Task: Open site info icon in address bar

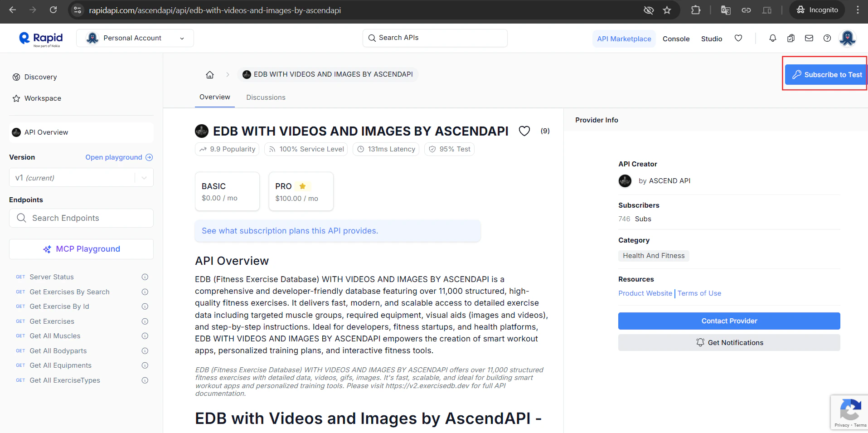Action: (78, 10)
